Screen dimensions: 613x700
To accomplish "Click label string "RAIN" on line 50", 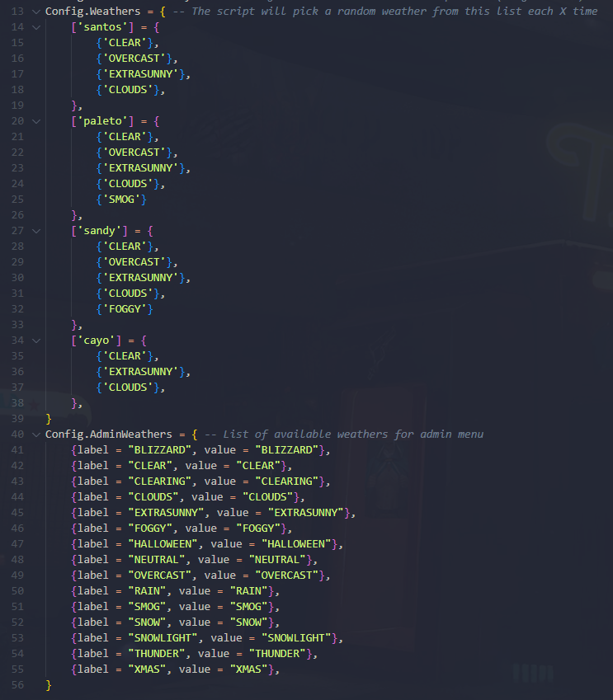I will pos(147,591).
